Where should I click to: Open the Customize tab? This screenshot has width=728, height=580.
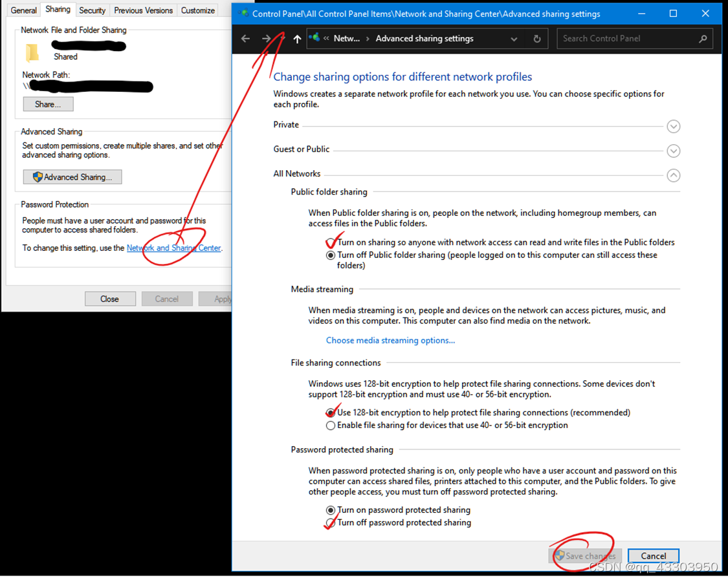pos(198,10)
